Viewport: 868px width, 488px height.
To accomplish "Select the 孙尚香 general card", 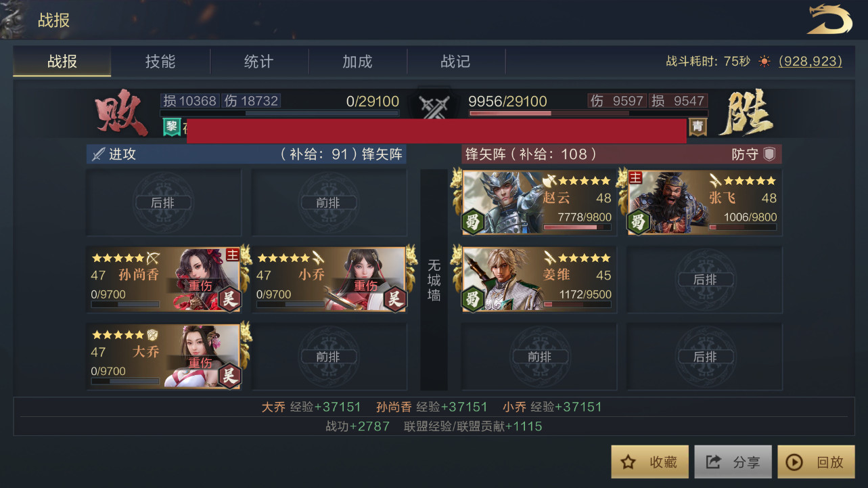I will coord(164,280).
